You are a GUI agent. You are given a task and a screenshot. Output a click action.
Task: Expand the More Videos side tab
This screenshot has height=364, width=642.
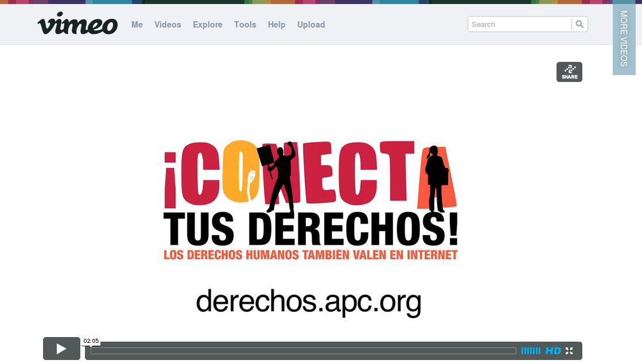point(624,38)
